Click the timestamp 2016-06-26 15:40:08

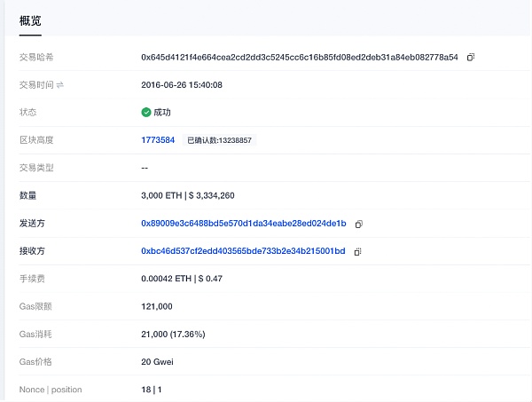click(182, 85)
